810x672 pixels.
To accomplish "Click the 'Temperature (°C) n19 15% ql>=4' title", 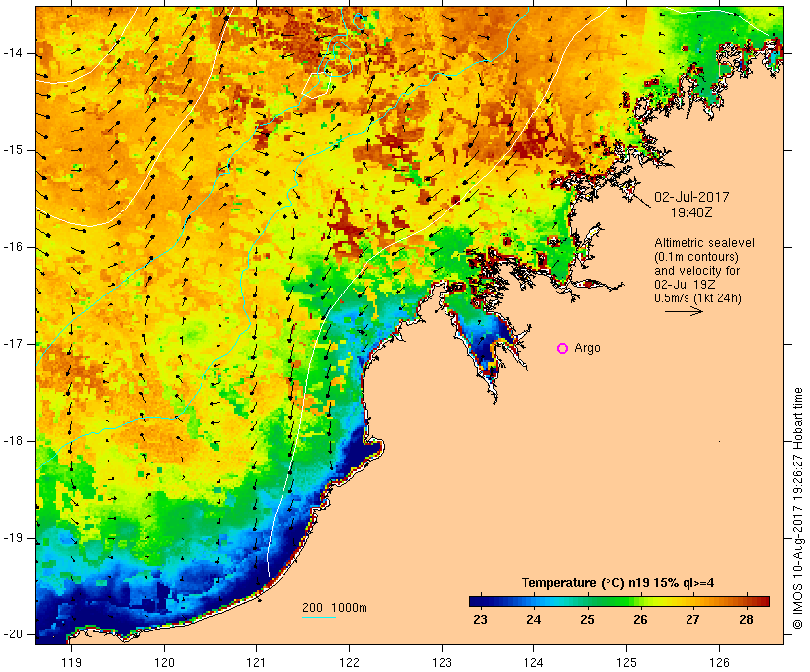I will pos(617,583).
